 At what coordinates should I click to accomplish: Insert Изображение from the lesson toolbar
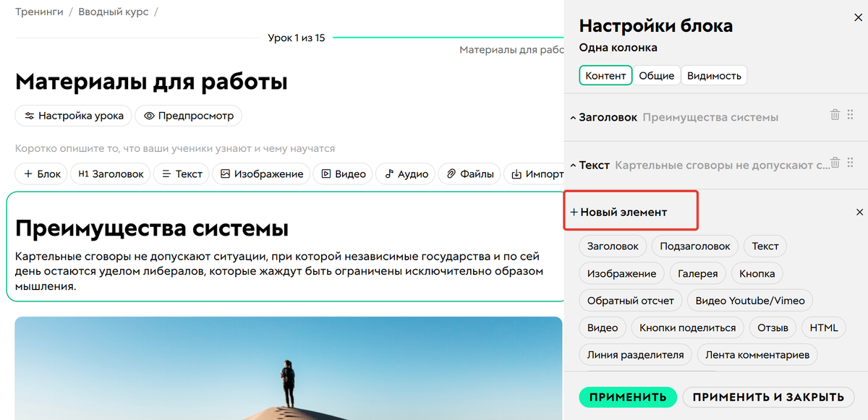tap(262, 174)
